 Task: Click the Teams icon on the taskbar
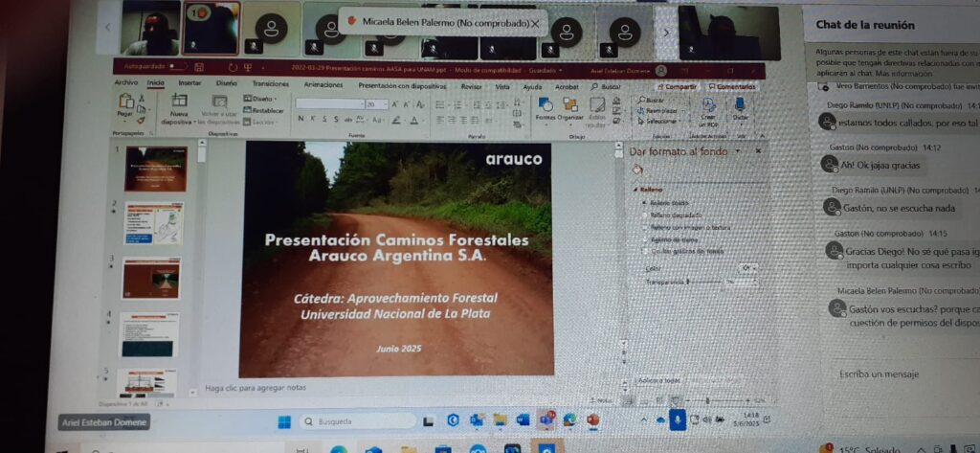[x=546, y=419]
